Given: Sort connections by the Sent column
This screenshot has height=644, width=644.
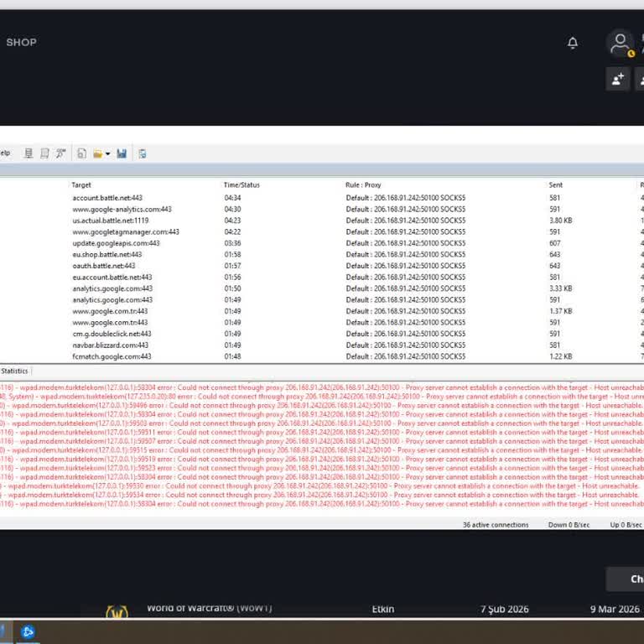Looking at the screenshot, I should 556,184.
